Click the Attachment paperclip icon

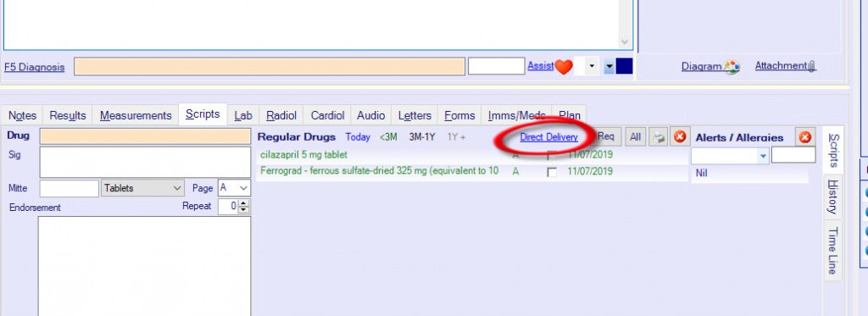[811, 67]
